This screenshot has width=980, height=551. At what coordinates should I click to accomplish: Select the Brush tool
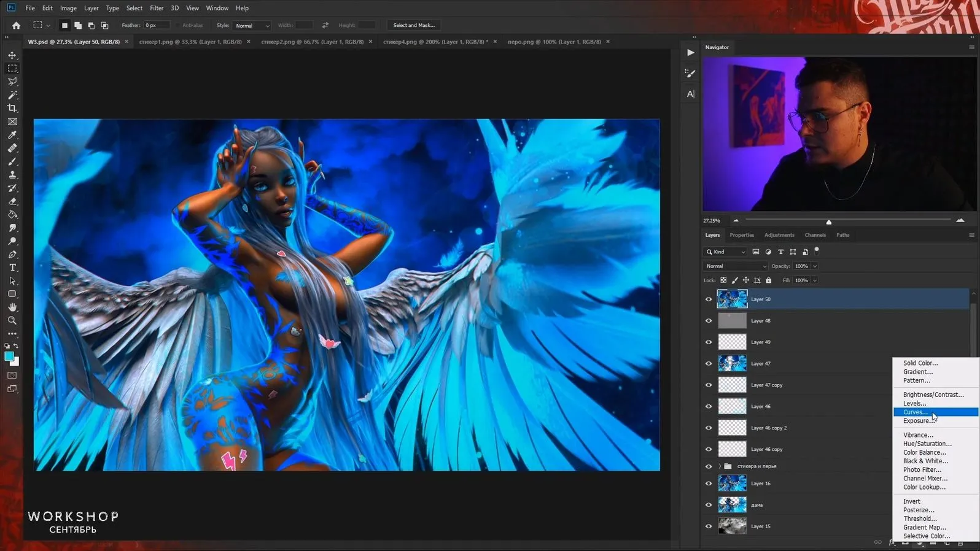coord(12,161)
